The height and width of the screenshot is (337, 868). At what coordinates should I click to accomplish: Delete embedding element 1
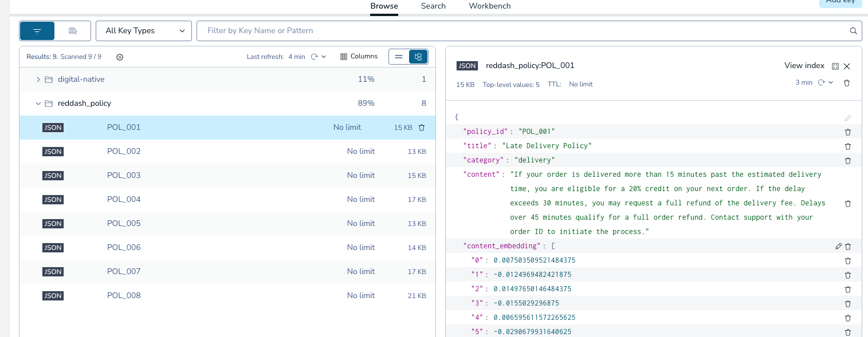(848, 275)
